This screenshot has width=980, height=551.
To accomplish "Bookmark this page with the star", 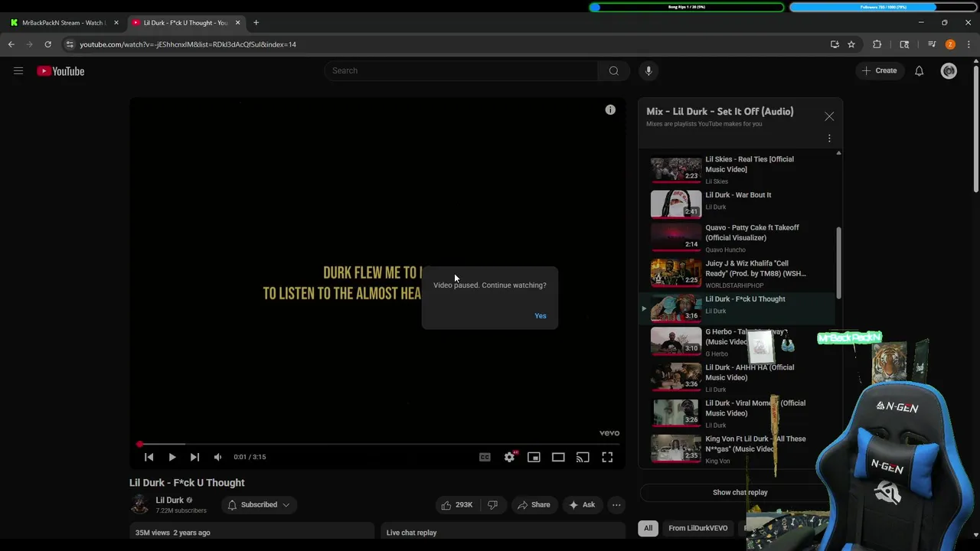I will coord(851,44).
